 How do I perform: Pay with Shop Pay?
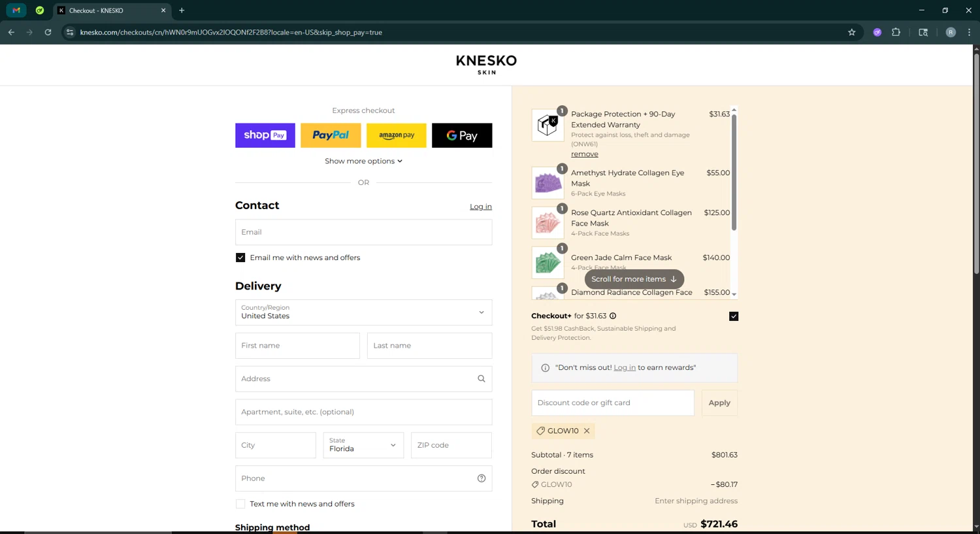point(265,135)
